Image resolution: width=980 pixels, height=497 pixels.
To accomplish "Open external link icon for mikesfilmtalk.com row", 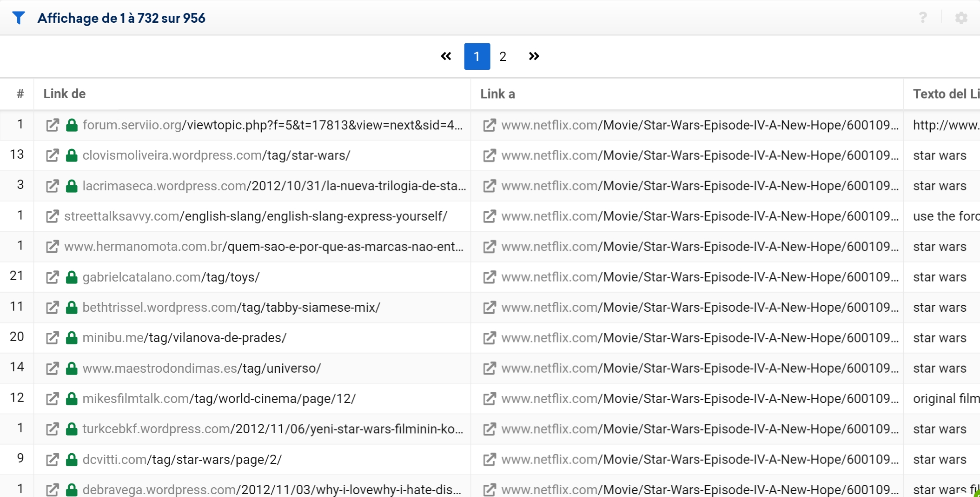I will 53,399.
